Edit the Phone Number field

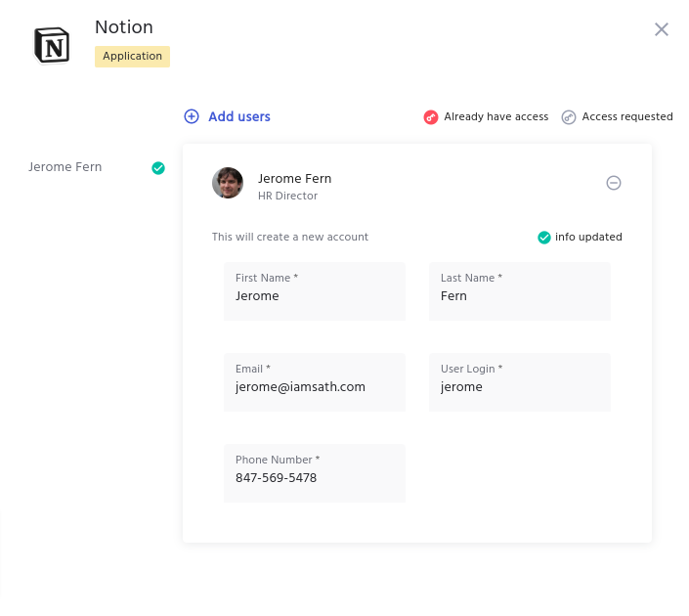(314, 478)
